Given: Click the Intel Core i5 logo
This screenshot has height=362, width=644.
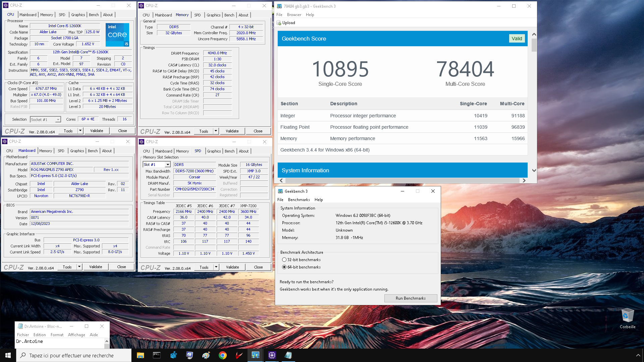Looking at the screenshot, I should (x=117, y=35).
